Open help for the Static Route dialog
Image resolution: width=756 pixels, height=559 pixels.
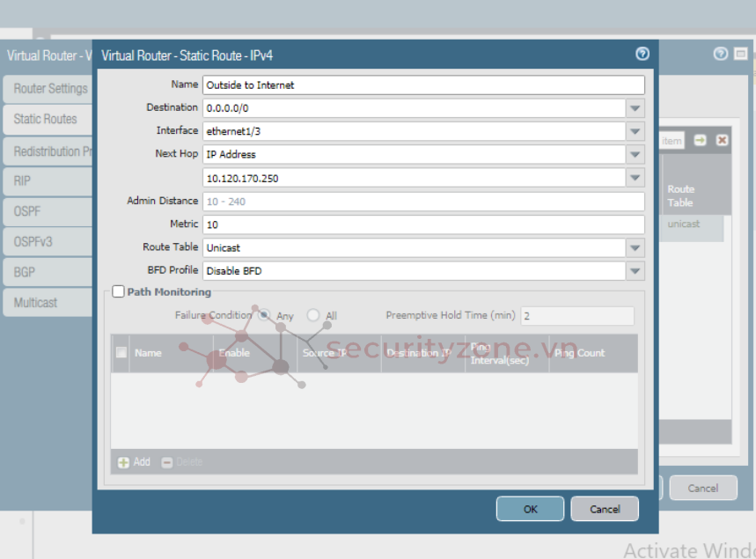642,54
